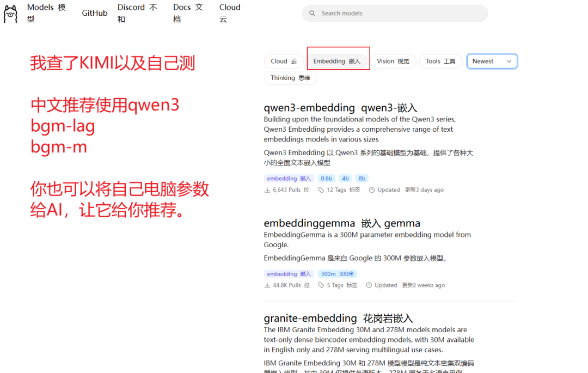The width and height of the screenshot is (588, 373).
Task: Open the Discord navigation link
Action: tap(137, 13)
